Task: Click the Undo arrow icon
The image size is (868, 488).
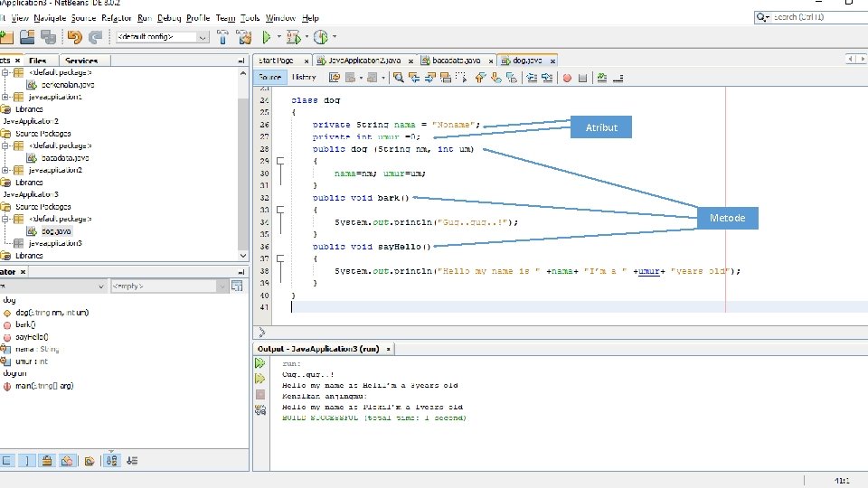Action: click(74, 37)
